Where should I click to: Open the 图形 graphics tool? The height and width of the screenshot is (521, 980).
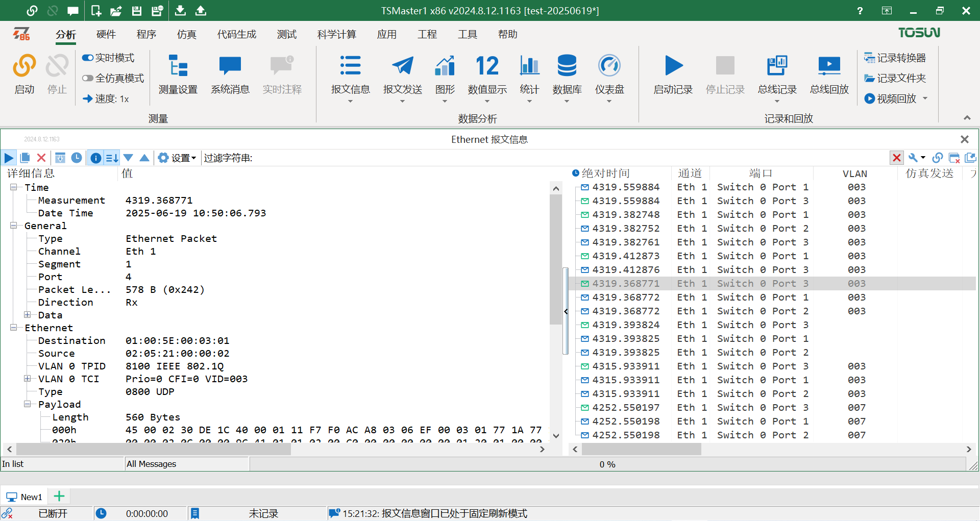(x=445, y=74)
